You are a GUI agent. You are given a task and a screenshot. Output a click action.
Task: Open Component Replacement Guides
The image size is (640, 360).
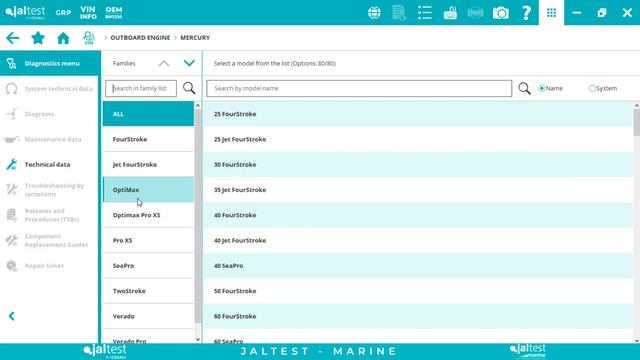tap(50, 240)
